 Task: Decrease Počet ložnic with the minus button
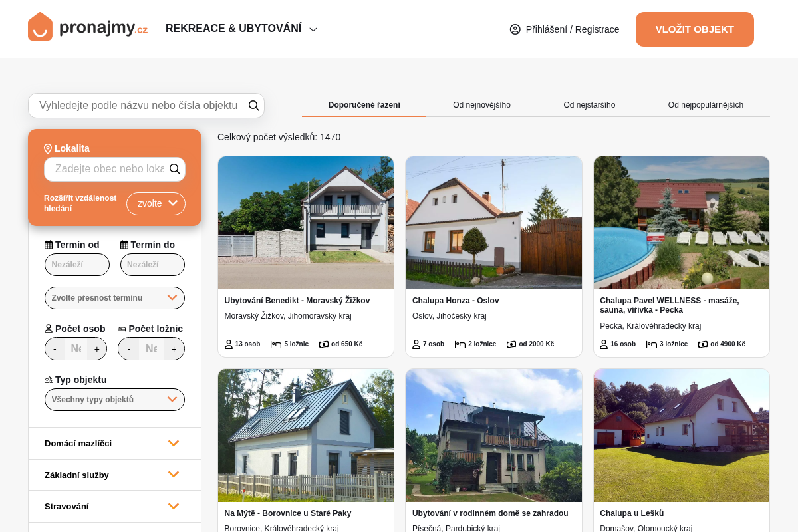[129, 349]
